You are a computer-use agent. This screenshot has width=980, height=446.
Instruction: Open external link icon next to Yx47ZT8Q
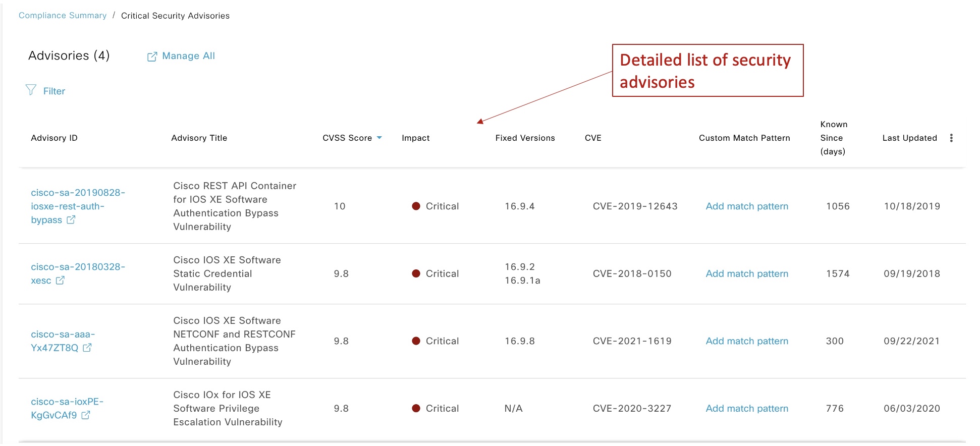coord(87,348)
